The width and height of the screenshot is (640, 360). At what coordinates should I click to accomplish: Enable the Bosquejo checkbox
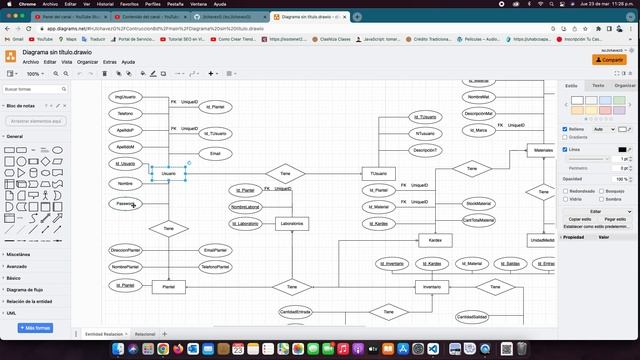(601, 191)
